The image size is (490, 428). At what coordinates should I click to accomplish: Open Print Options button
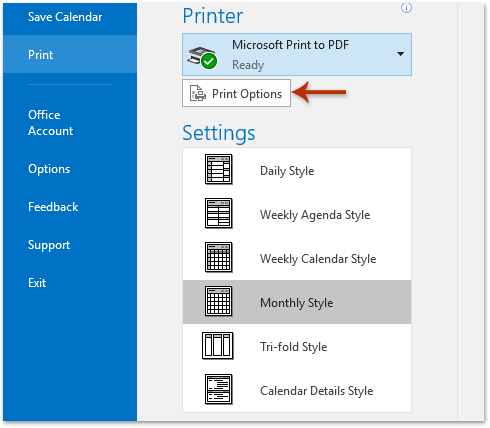tap(236, 93)
